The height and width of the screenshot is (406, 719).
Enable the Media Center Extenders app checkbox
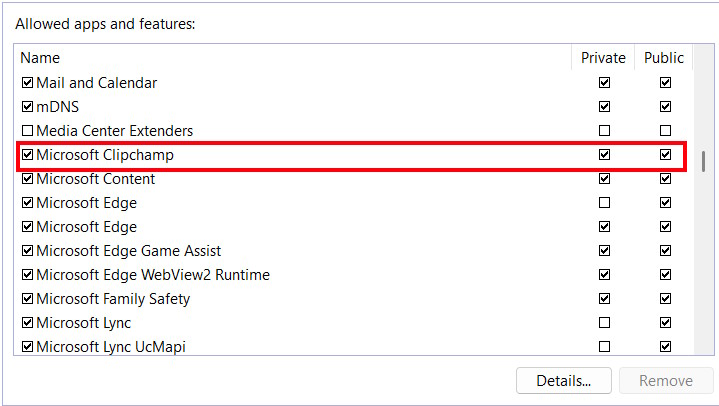(28, 131)
